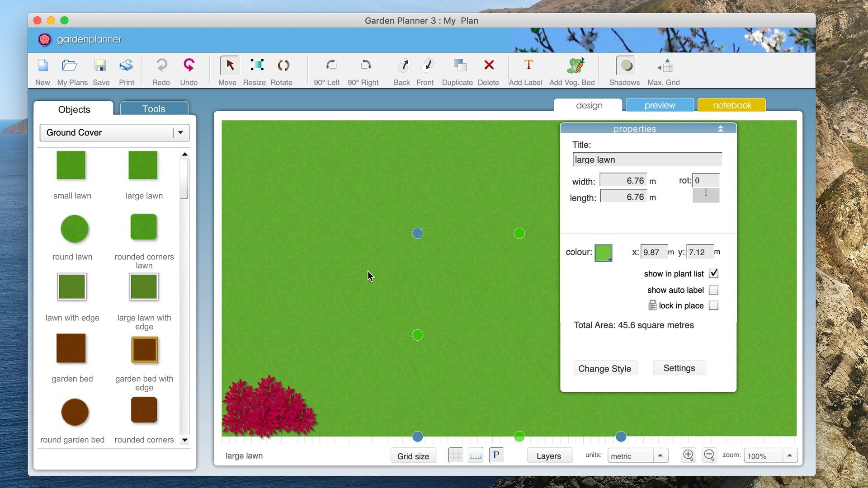Switch to the Preview tab

tap(660, 105)
